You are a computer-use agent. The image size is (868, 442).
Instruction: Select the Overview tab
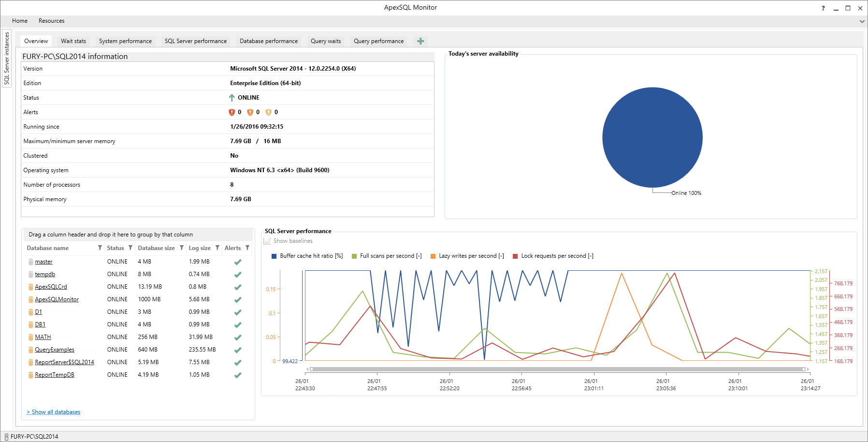tap(36, 41)
